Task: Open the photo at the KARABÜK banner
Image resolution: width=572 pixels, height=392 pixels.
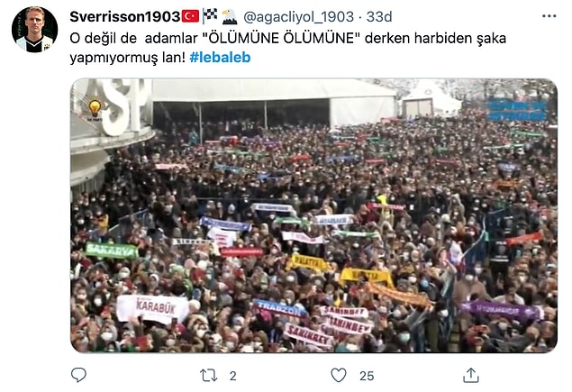Action: tap(153, 309)
